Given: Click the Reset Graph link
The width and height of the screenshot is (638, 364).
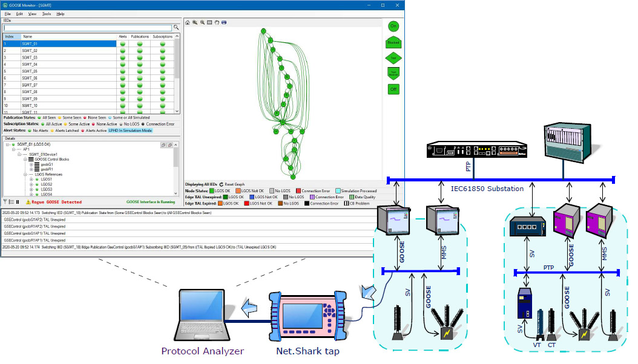Looking at the screenshot, I should pyautogui.click(x=235, y=184).
